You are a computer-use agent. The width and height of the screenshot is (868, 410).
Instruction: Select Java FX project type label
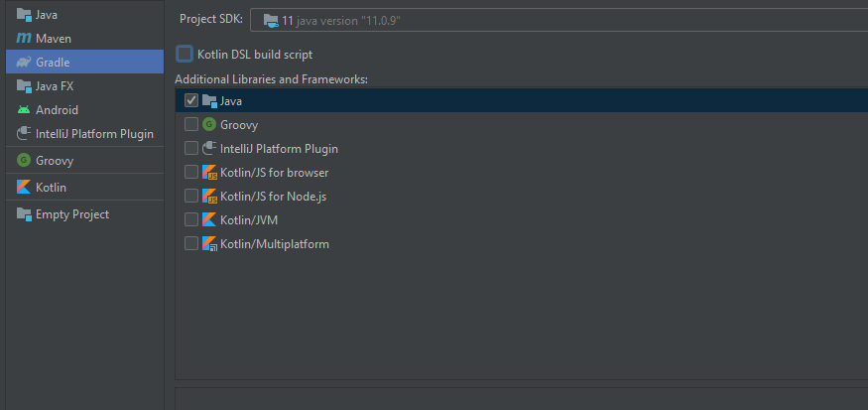pos(55,86)
